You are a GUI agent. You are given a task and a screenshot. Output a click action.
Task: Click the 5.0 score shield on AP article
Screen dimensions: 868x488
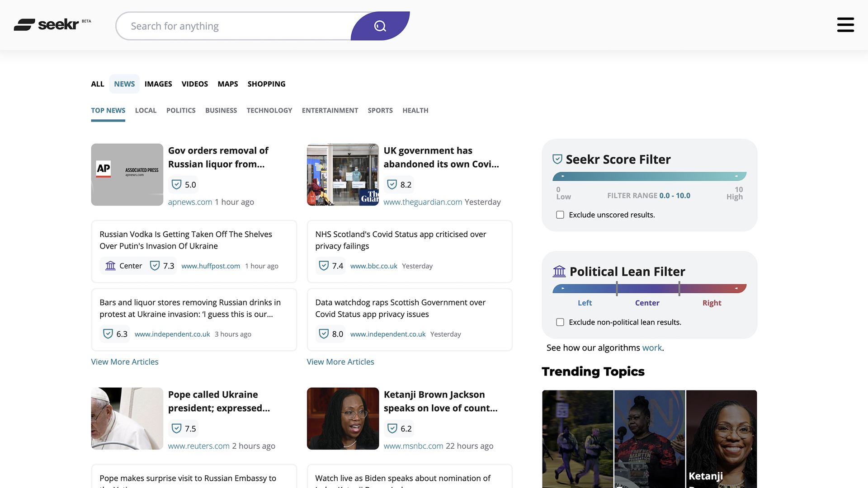click(177, 184)
